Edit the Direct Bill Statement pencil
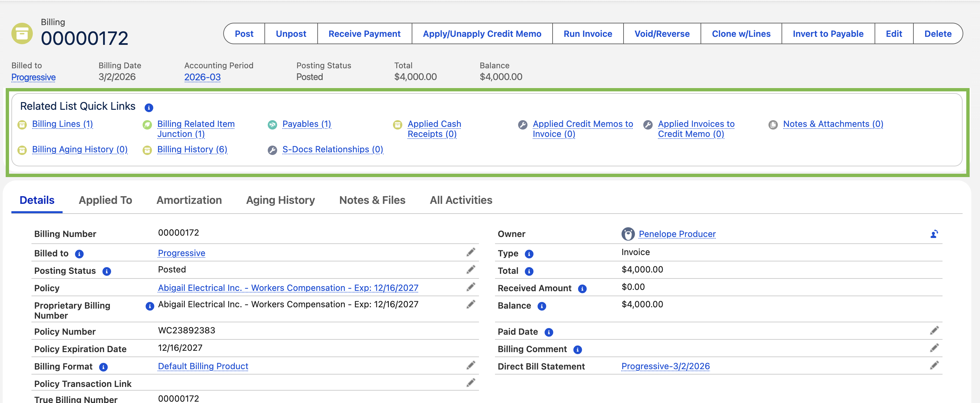This screenshot has width=980, height=403. [x=934, y=365]
